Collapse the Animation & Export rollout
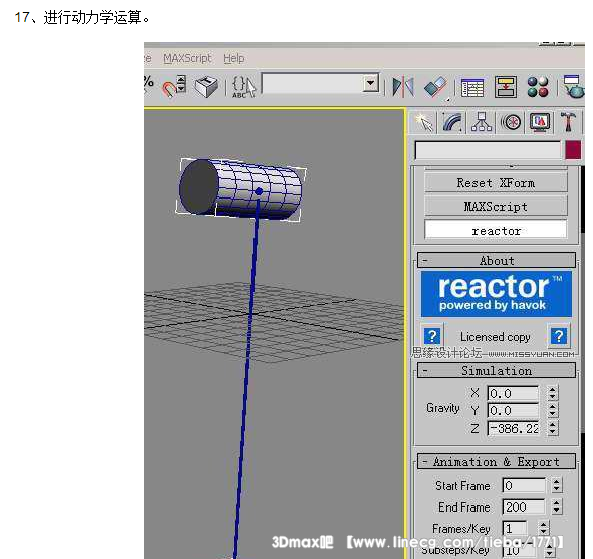 (496, 461)
